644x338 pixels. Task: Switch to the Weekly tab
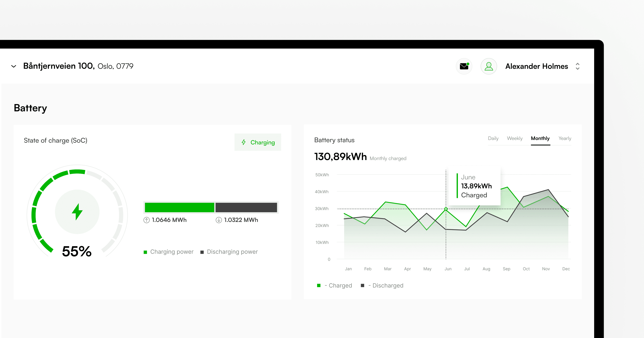(x=514, y=138)
